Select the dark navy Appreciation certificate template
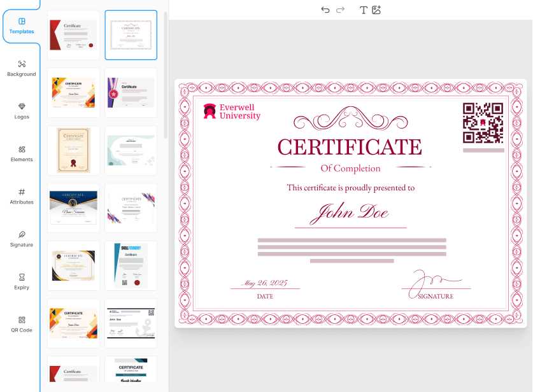The image size is (533, 392). [x=73, y=208]
